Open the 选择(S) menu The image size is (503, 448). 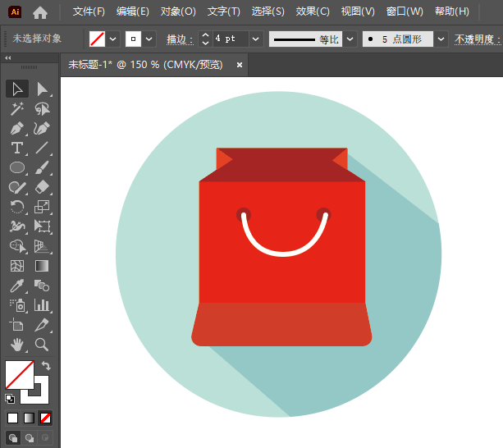[268, 11]
